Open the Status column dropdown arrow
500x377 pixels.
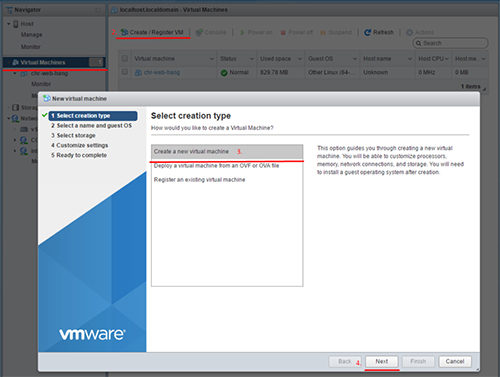tap(252, 59)
